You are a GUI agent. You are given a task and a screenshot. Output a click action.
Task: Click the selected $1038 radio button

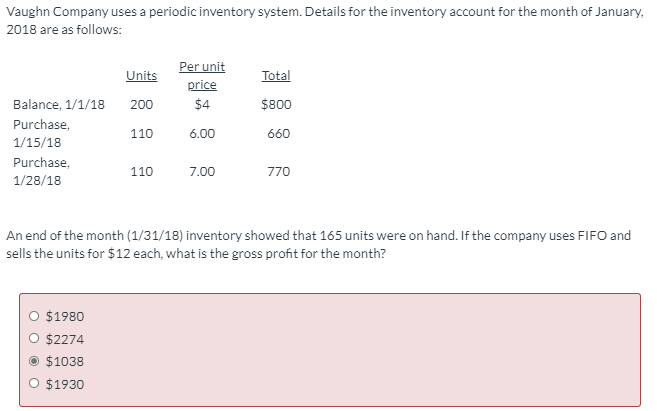pyautogui.click(x=34, y=361)
